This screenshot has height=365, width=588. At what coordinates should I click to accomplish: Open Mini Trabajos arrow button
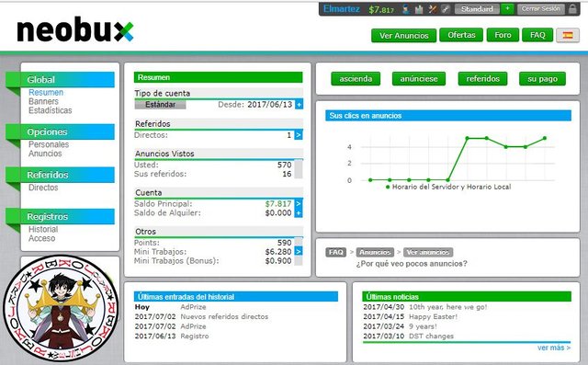point(299,251)
